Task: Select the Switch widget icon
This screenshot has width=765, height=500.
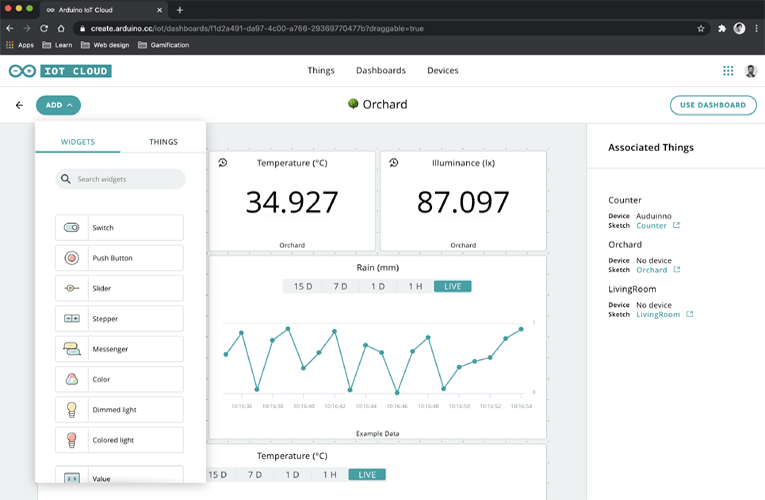Action: 72,228
